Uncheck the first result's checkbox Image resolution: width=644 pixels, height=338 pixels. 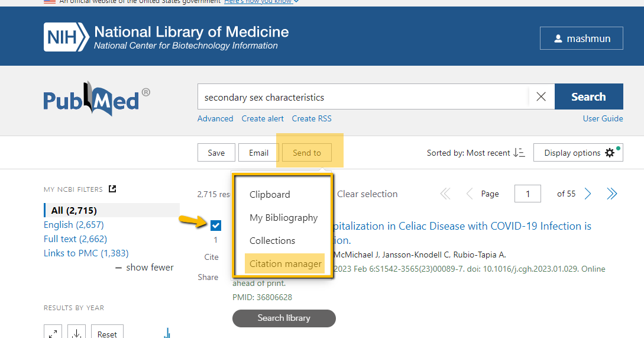[x=216, y=226]
